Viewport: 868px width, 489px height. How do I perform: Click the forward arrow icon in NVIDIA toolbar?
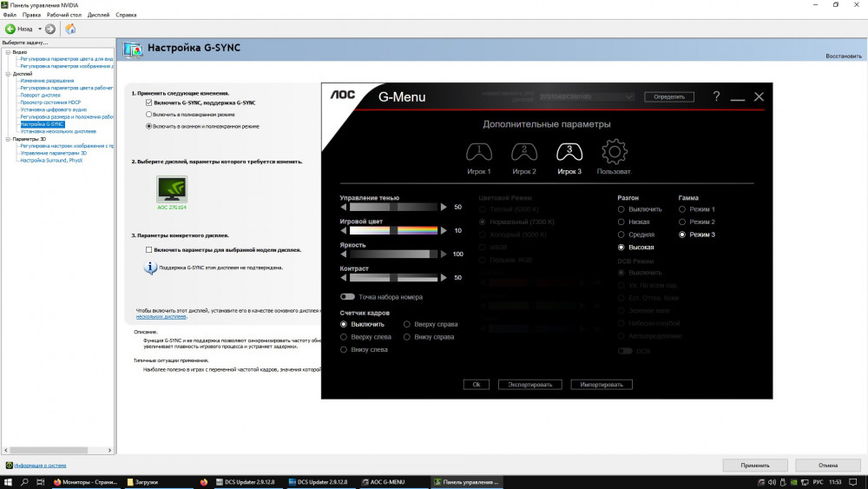point(50,29)
